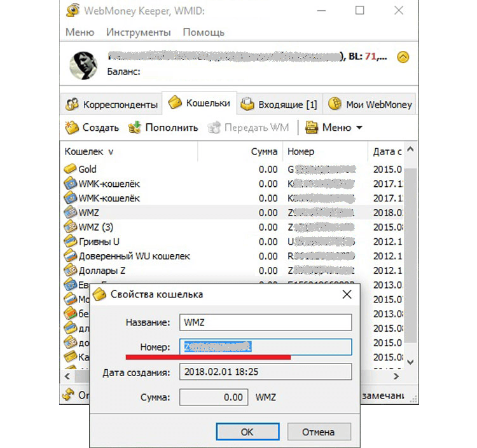Image resolution: width=477 pixels, height=448 pixels.
Task: Click the vertical scrollbar thumb
Action: 410,255
